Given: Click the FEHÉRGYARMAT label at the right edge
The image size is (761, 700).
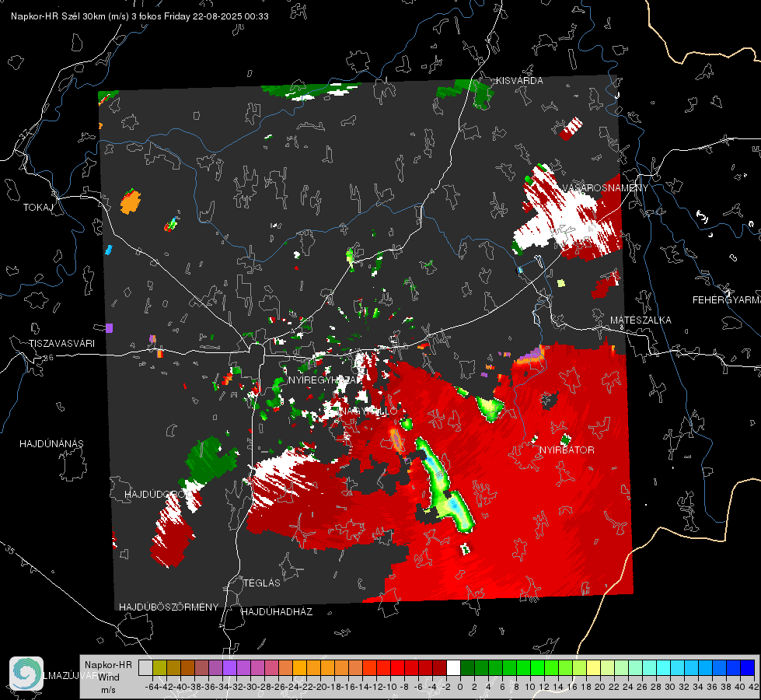Looking at the screenshot, I should click(727, 300).
